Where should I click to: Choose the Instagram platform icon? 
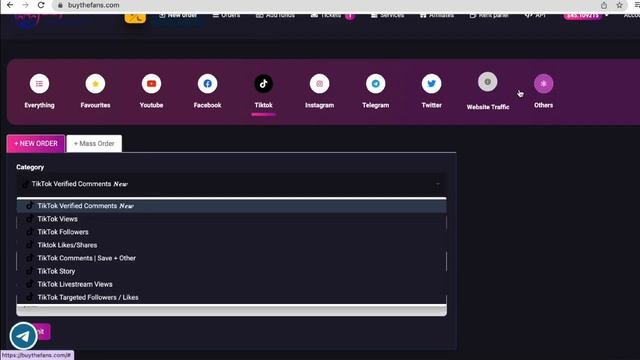click(319, 84)
